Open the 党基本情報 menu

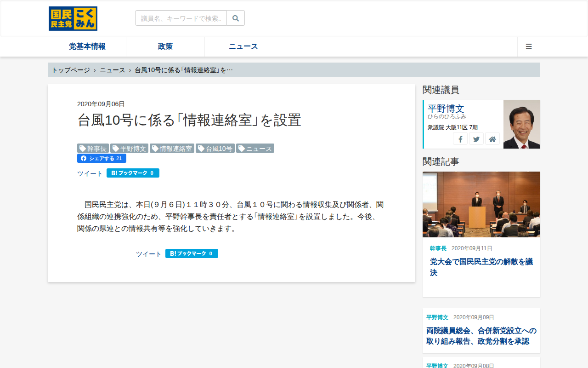(87, 46)
